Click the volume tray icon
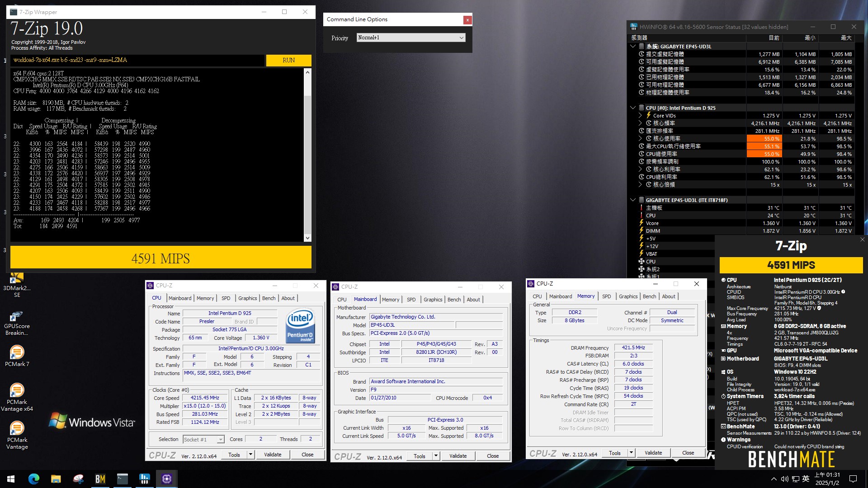The image size is (868, 488). 785,479
